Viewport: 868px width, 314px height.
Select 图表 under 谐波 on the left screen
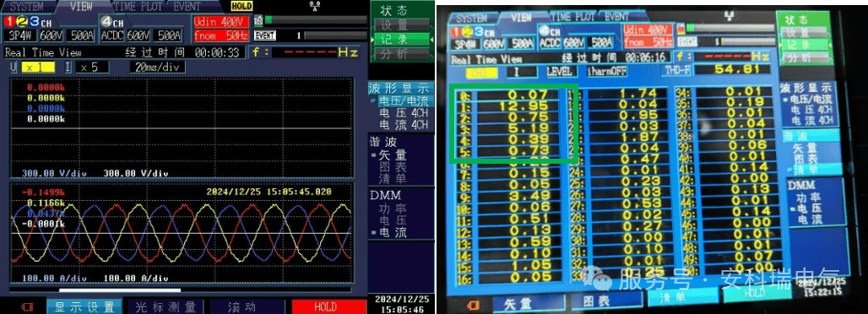tap(393, 166)
